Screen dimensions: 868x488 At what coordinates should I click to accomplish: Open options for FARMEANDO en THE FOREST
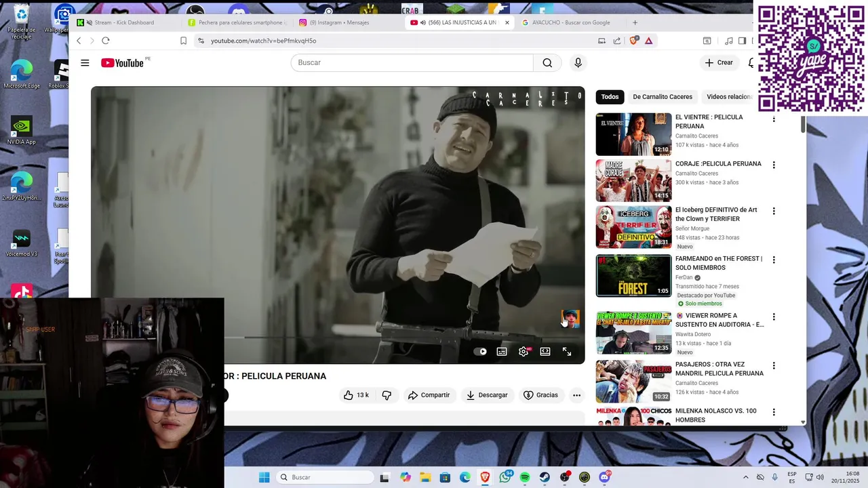[774, 260]
